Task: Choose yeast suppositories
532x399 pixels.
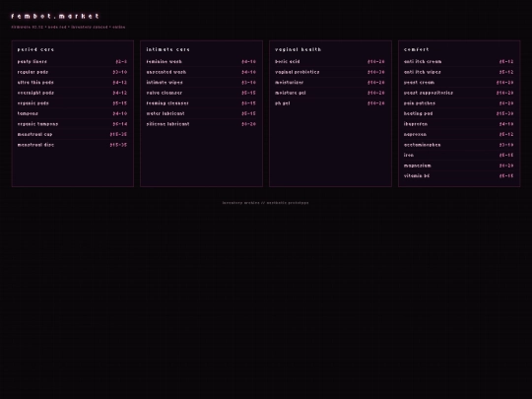Action: point(459,93)
